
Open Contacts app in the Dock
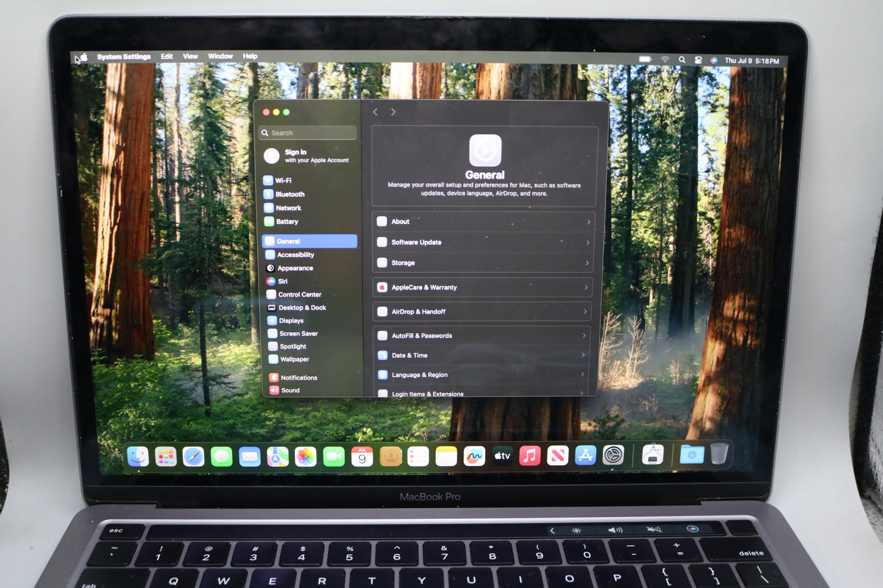click(390, 456)
